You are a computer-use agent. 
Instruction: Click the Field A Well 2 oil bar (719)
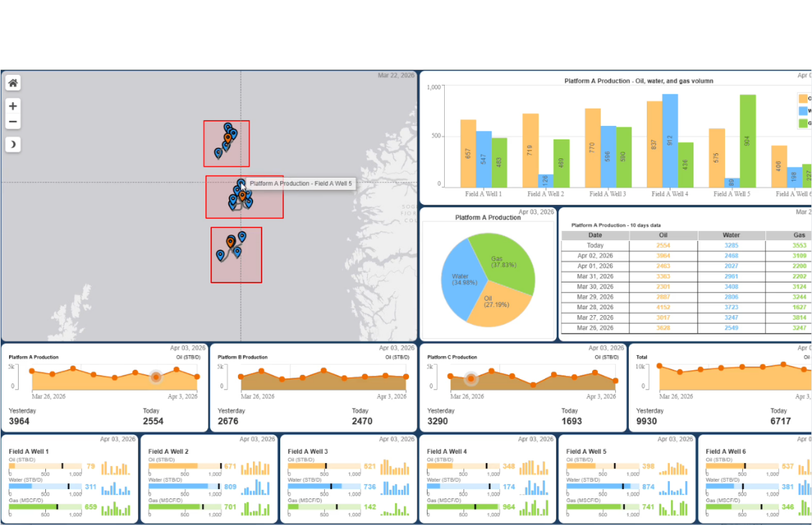click(x=530, y=150)
